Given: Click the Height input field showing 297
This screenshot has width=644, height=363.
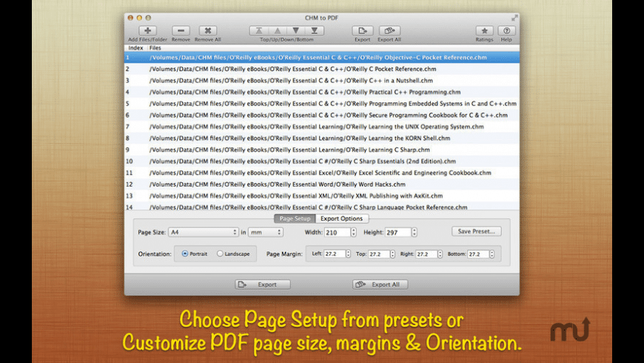Looking at the screenshot, I should [x=398, y=233].
